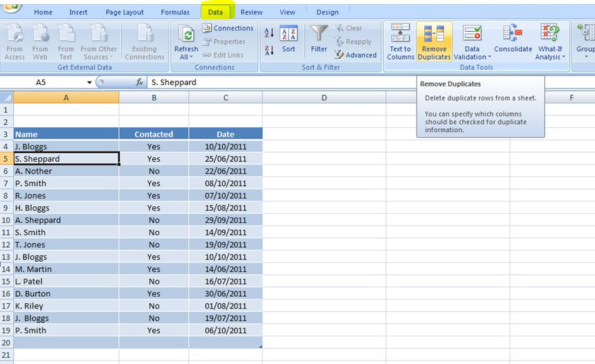This screenshot has height=364, width=595.
Task: Select cell containing R. Jones
Action: coord(66,195)
